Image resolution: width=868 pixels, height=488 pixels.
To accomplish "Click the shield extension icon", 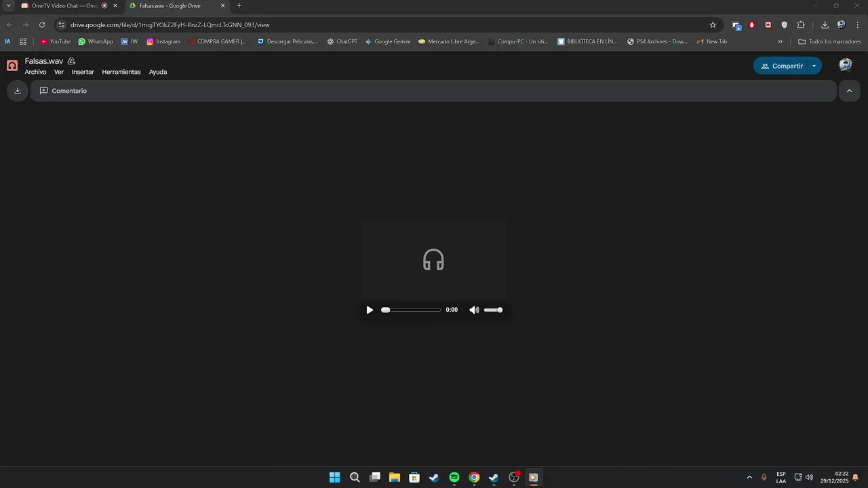I will (x=785, y=24).
